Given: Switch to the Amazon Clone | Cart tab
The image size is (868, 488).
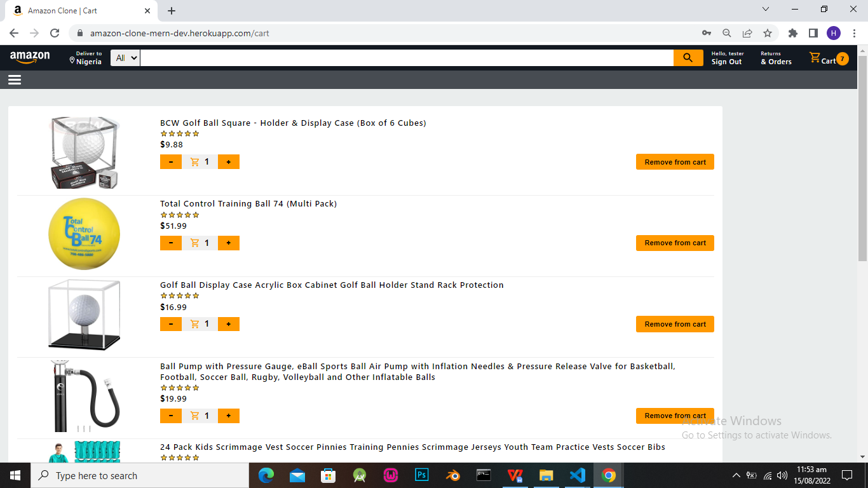Looking at the screenshot, I should click(83, 11).
